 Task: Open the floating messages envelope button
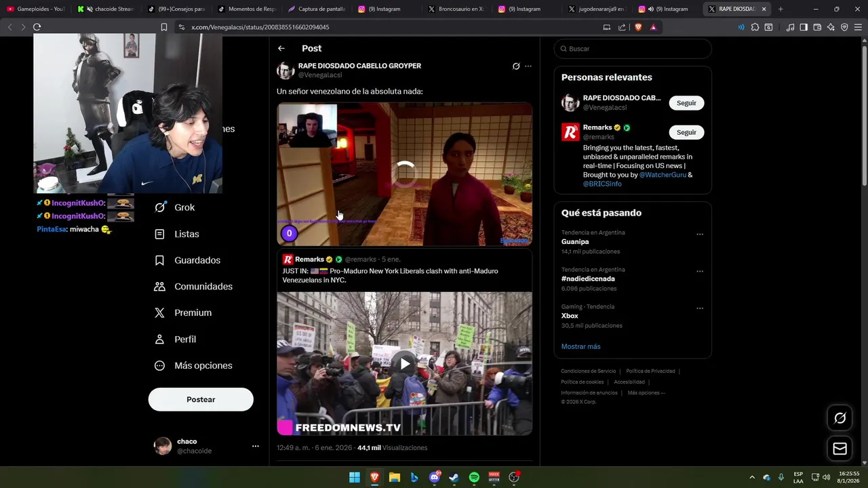pos(840,449)
